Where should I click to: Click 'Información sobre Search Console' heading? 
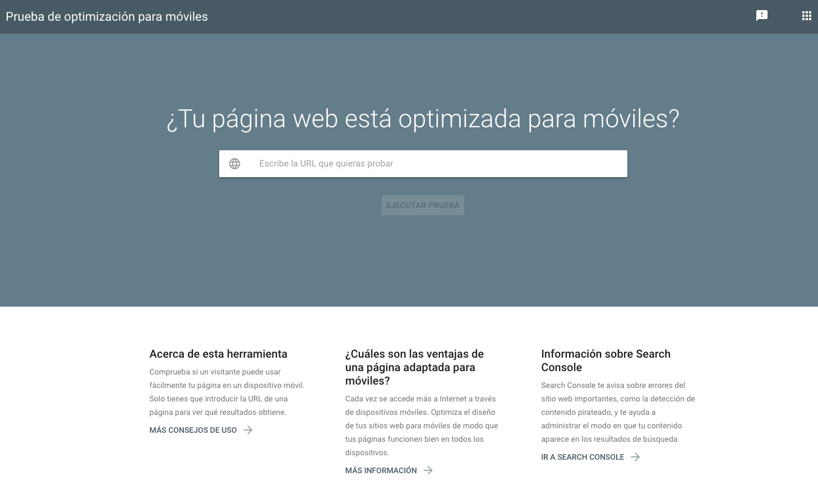(x=606, y=360)
